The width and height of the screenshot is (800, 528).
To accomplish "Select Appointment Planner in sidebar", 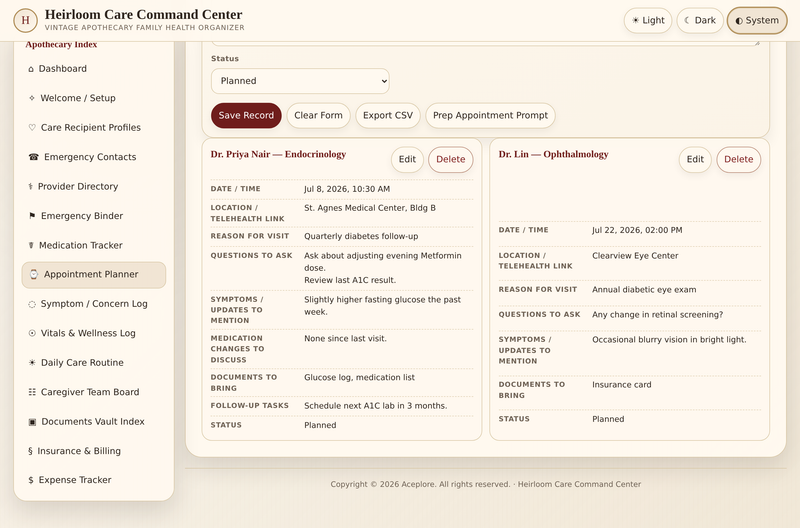I will point(94,274).
